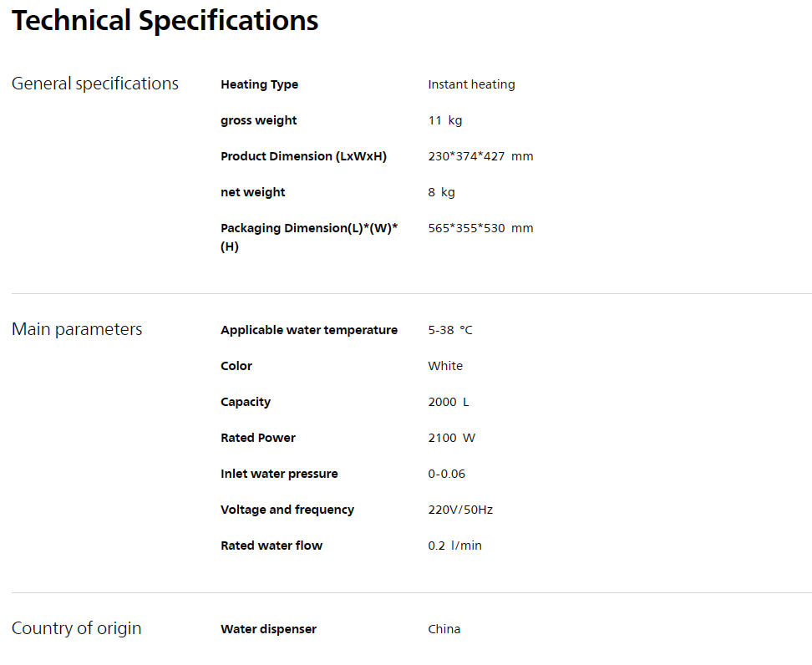Image resolution: width=812 pixels, height=665 pixels.
Task: Select the net weight label
Action: click(x=253, y=192)
